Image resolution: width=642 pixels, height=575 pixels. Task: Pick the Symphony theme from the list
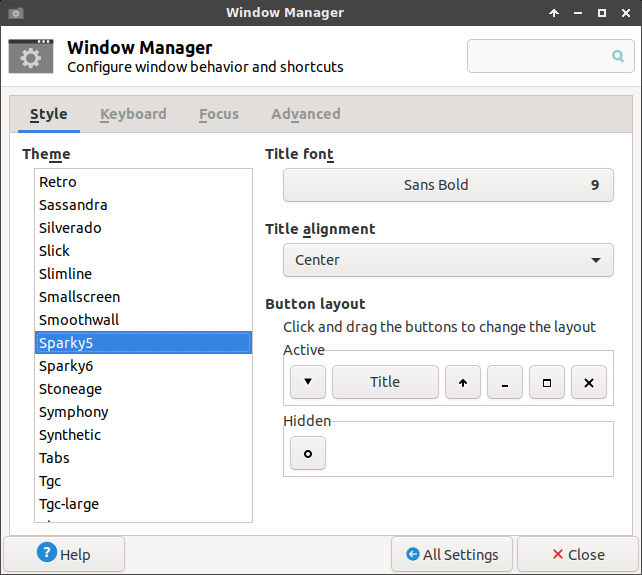74,412
